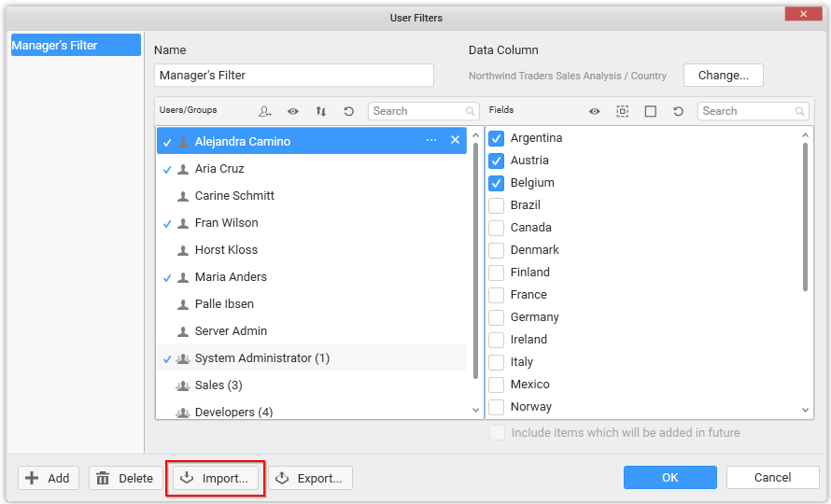Open more options ellipsis for Alejandra Camino
The height and width of the screenshot is (504, 831).
click(431, 140)
